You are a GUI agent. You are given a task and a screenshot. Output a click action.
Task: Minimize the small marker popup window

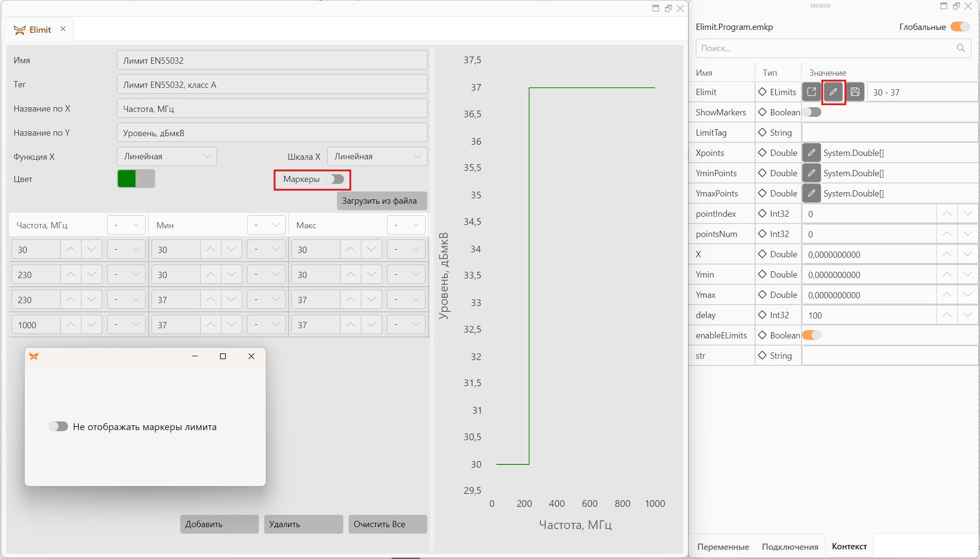(195, 356)
